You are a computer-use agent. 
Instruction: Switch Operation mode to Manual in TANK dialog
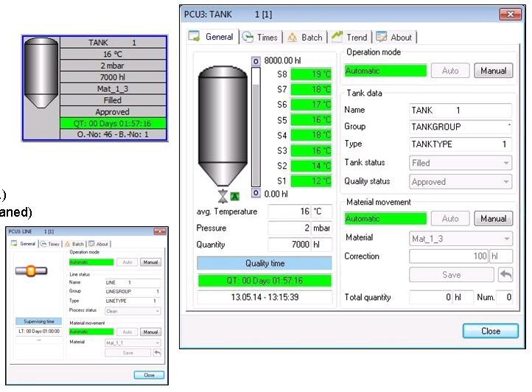[x=493, y=71]
